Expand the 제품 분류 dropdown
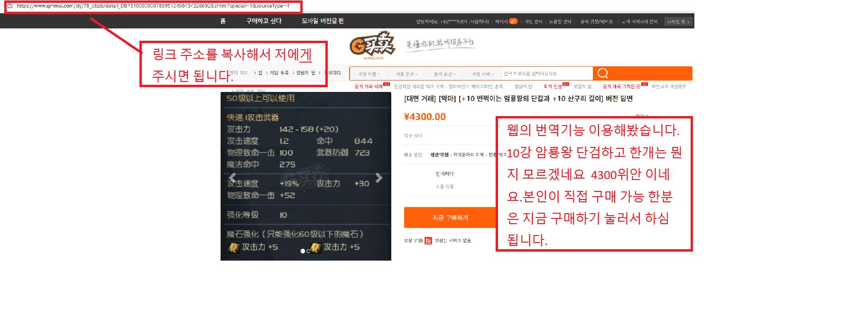This screenshot has width=868, height=326. pos(406,74)
